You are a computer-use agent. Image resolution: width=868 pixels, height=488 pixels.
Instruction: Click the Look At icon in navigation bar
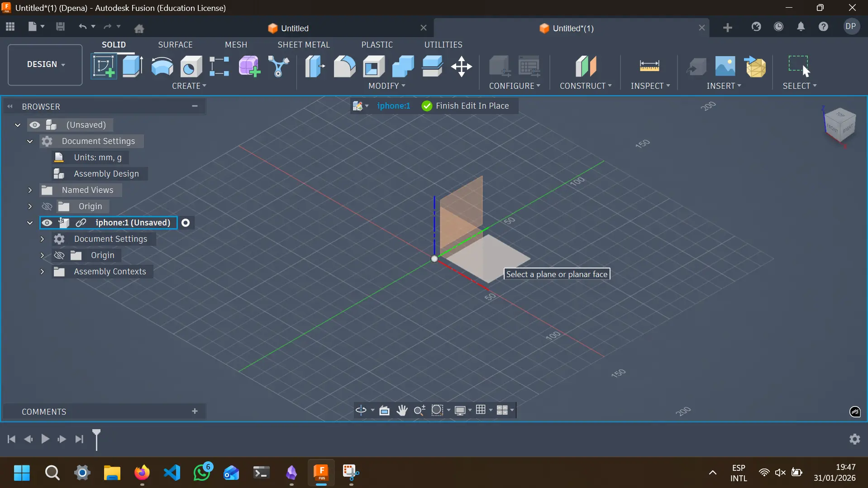[x=384, y=410]
